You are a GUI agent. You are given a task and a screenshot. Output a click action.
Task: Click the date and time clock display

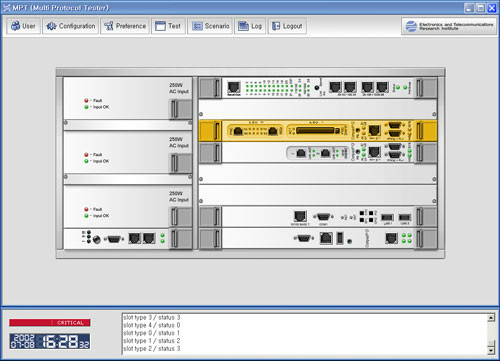(x=50, y=341)
